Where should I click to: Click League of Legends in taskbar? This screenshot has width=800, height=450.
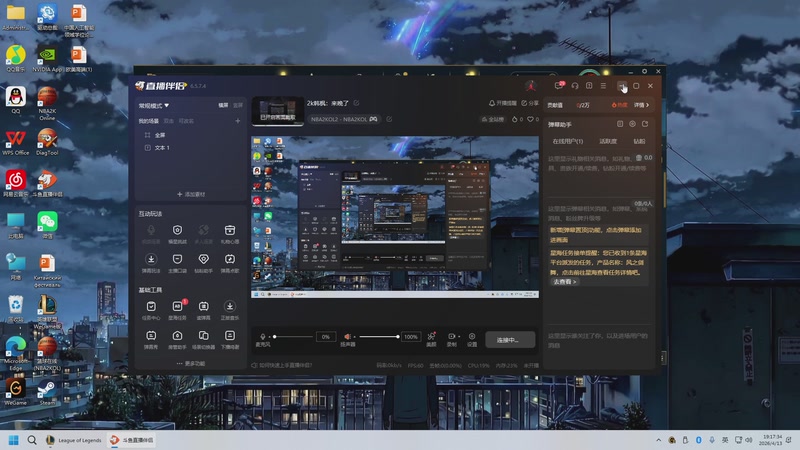73,440
